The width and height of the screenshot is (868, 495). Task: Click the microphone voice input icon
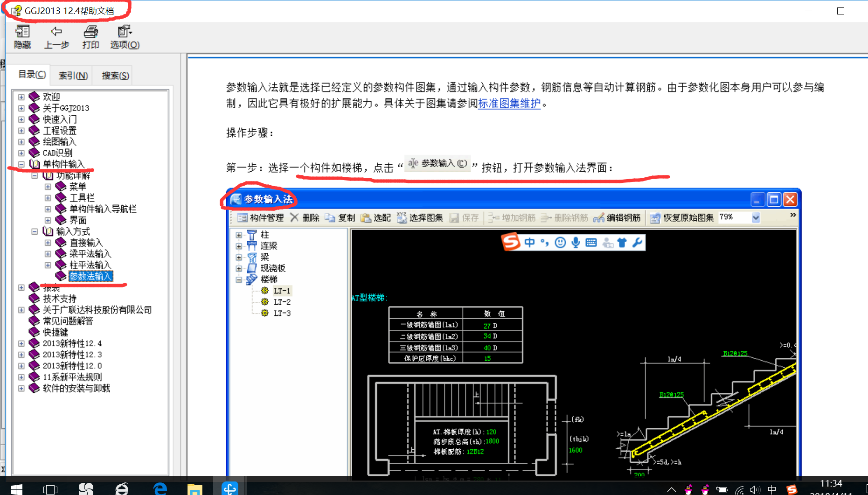click(x=576, y=242)
